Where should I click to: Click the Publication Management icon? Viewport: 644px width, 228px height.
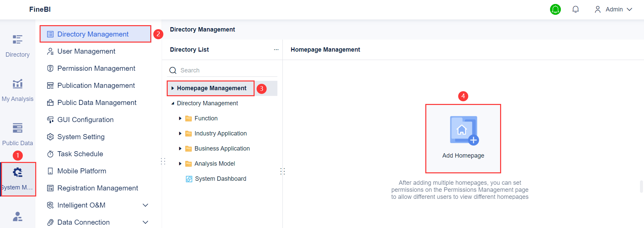point(50,85)
